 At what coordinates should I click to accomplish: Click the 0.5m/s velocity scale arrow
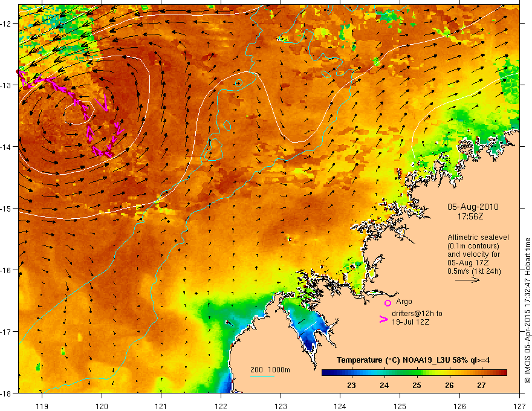pos(467,280)
